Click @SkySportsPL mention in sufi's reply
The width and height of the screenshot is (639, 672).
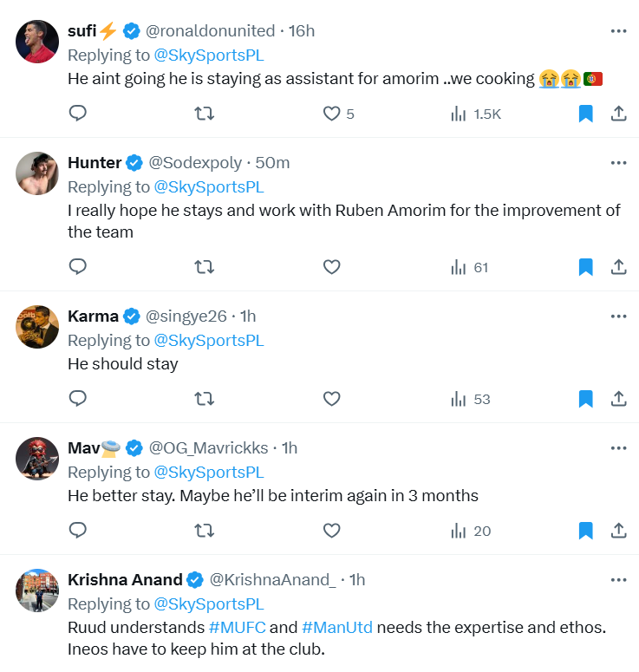coord(209,55)
